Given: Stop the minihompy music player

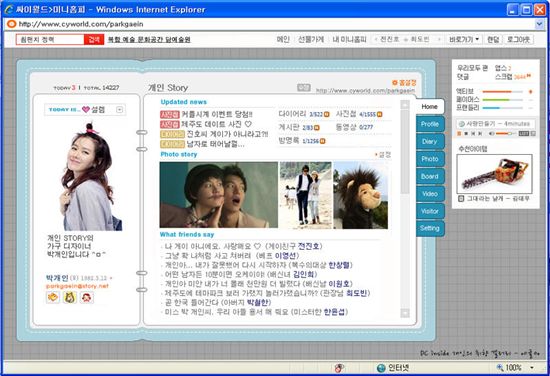Looking at the screenshot, I should click(466, 134).
